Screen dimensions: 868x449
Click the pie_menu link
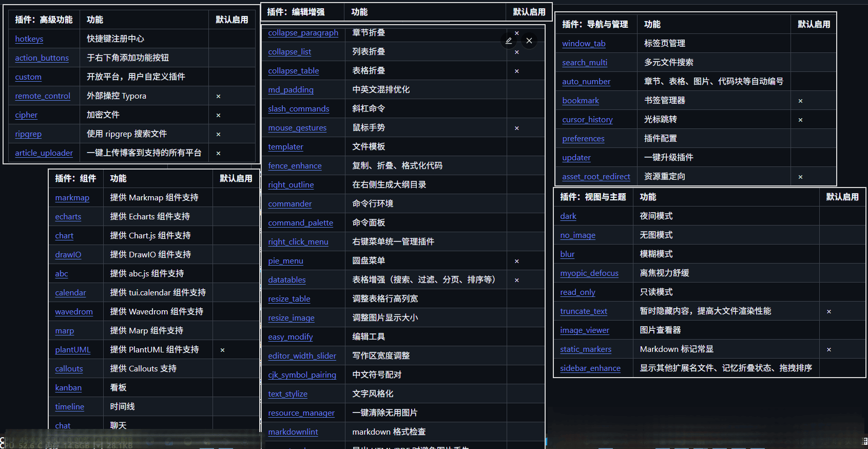[x=285, y=261]
